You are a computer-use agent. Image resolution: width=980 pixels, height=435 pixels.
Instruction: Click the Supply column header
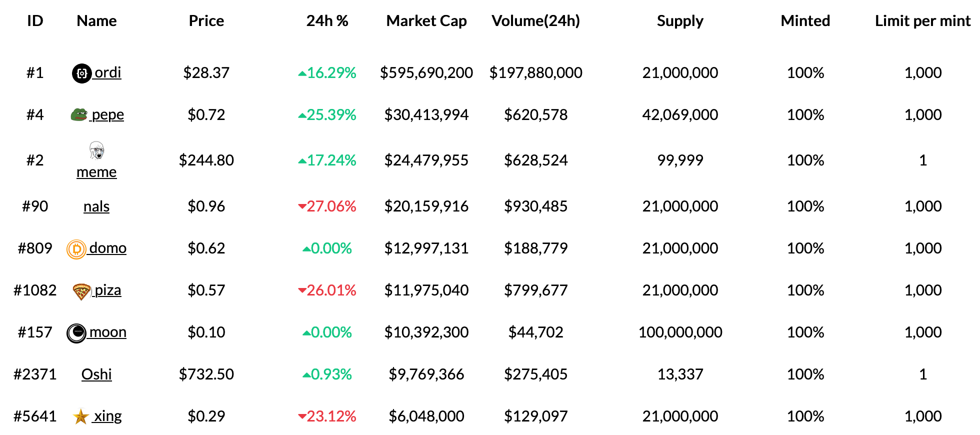pyautogui.click(x=680, y=21)
